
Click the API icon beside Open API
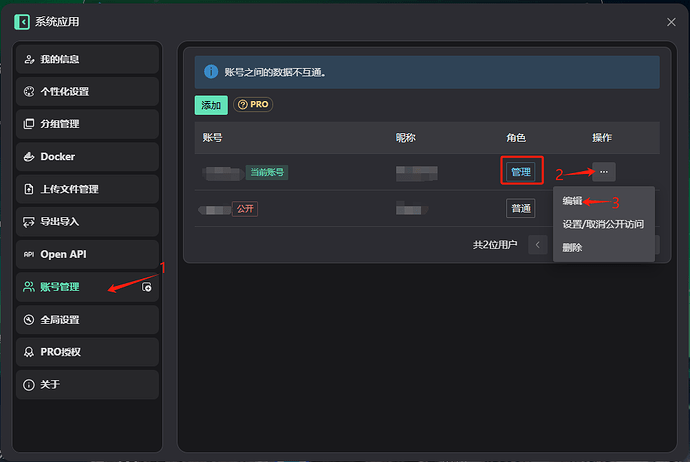(29, 254)
